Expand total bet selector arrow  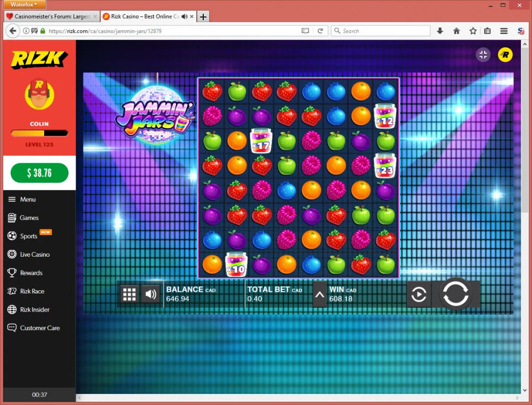click(x=320, y=294)
